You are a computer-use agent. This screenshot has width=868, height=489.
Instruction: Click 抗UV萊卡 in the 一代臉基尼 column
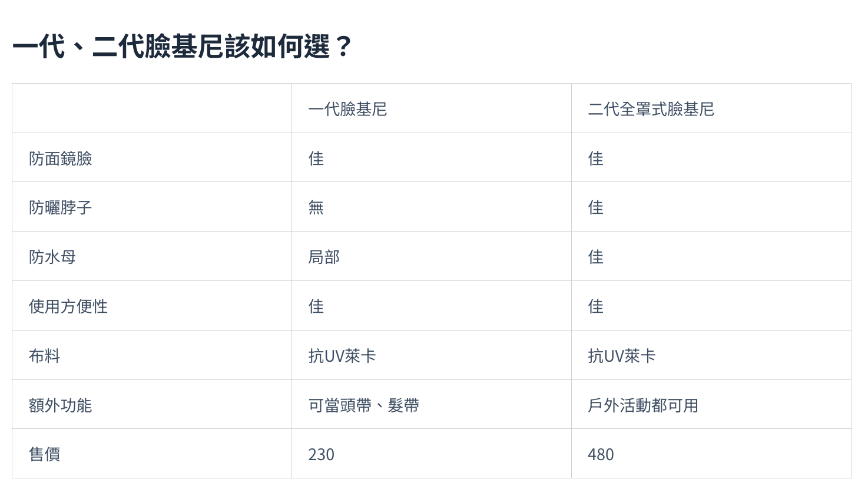click(342, 356)
